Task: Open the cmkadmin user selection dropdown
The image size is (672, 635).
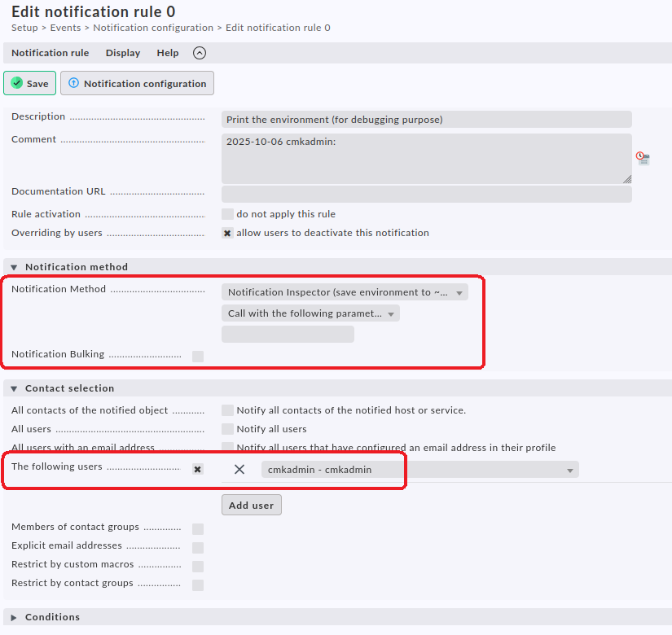Action: (x=419, y=469)
